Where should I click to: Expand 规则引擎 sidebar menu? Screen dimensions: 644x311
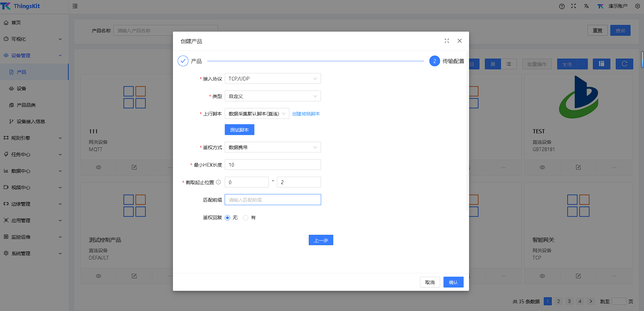34,138
